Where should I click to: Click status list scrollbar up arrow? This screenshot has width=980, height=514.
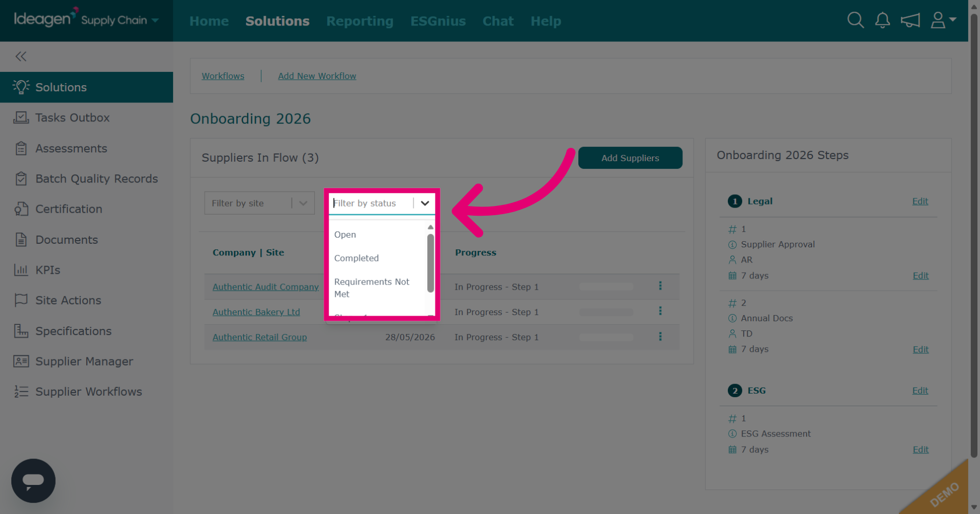pos(430,227)
